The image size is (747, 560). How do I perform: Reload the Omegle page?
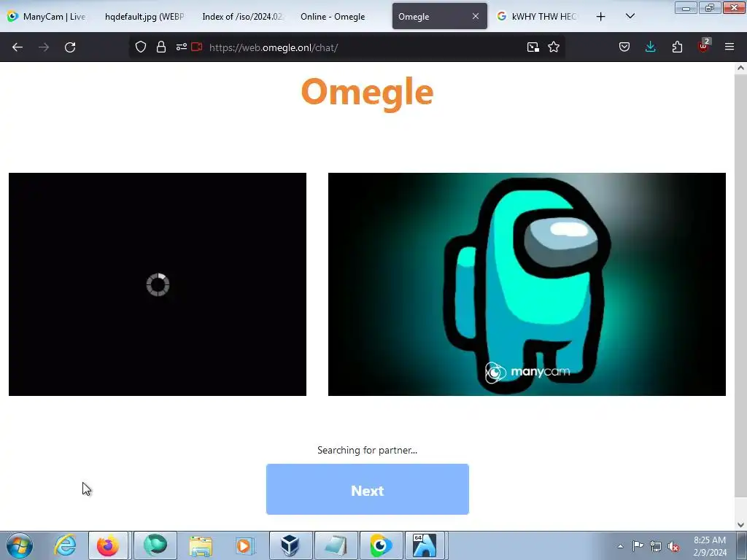tap(70, 47)
